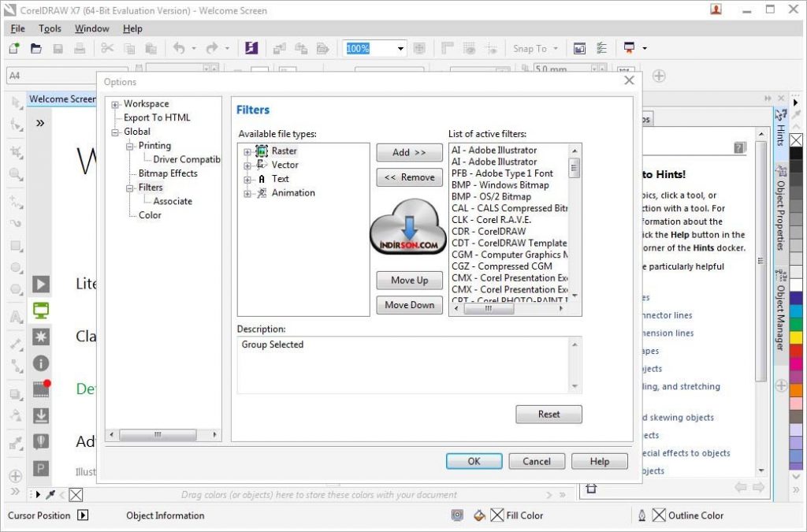Click the Add >> button
Image resolution: width=807 pixels, height=532 pixels.
tap(409, 152)
